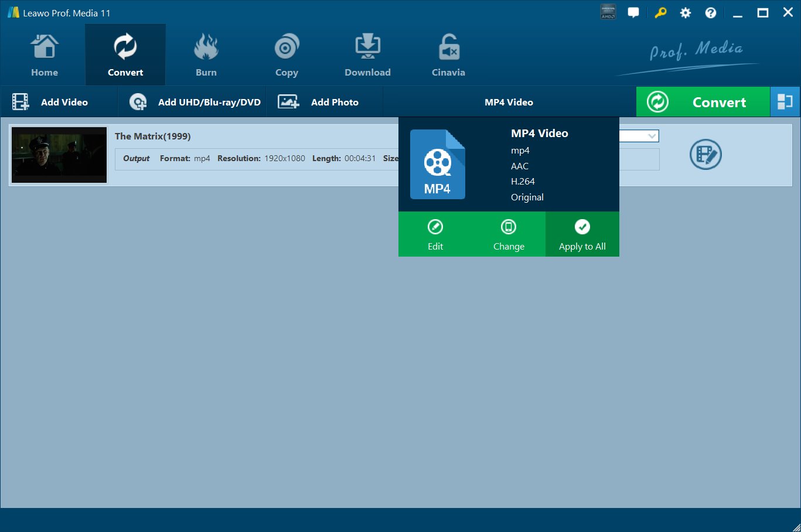The width and height of the screenshot is (801, 532).
Task: Toggle the blue side panel layout button
Action: point(785,102)
